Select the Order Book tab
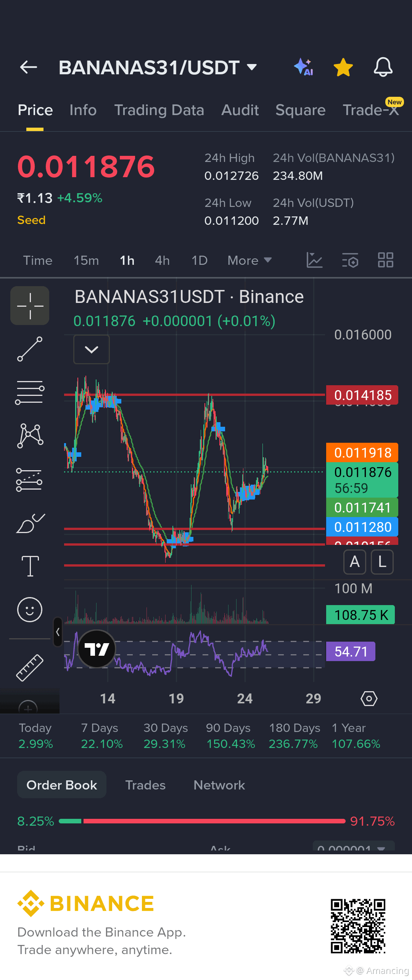412x980 pixels. click(62, 785)
